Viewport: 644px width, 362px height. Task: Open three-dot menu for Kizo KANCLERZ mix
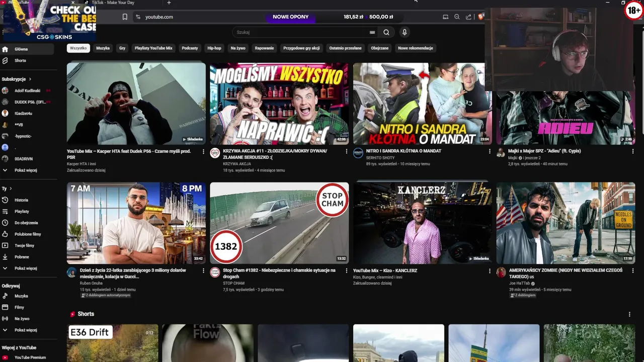(490, 270)
